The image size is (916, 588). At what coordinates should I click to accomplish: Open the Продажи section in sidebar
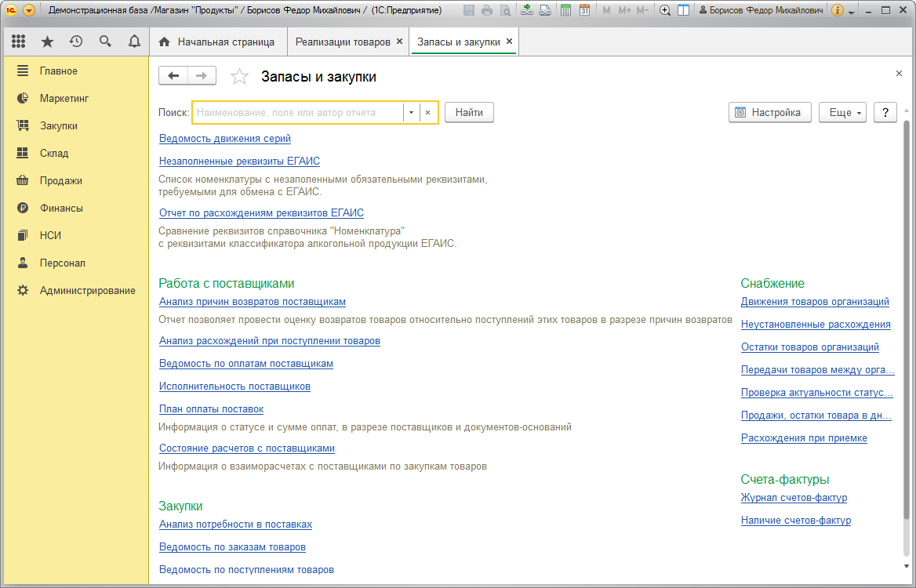click(60, 180)
